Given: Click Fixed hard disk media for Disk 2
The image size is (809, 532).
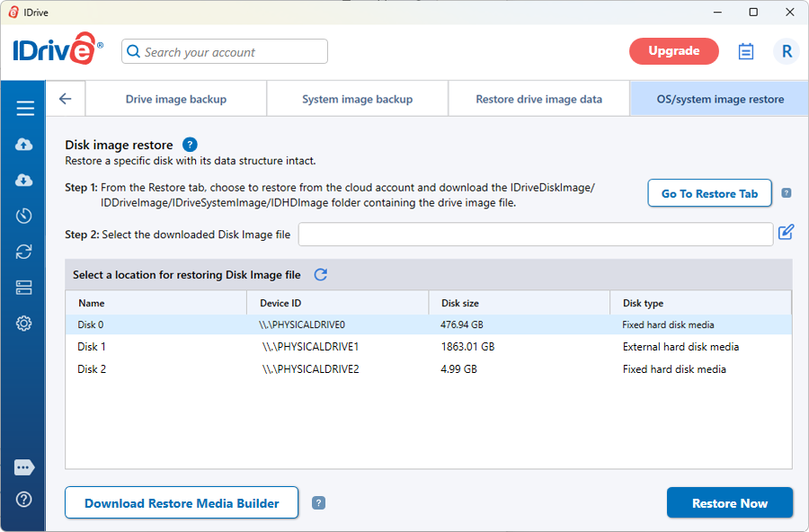Looking at the screenshot, I should (x=674, y=369).
